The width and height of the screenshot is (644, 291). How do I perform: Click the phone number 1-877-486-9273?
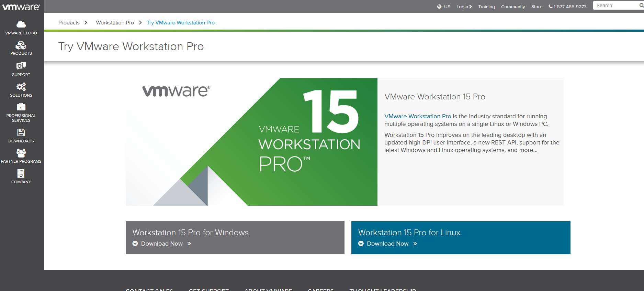point(570,7)
